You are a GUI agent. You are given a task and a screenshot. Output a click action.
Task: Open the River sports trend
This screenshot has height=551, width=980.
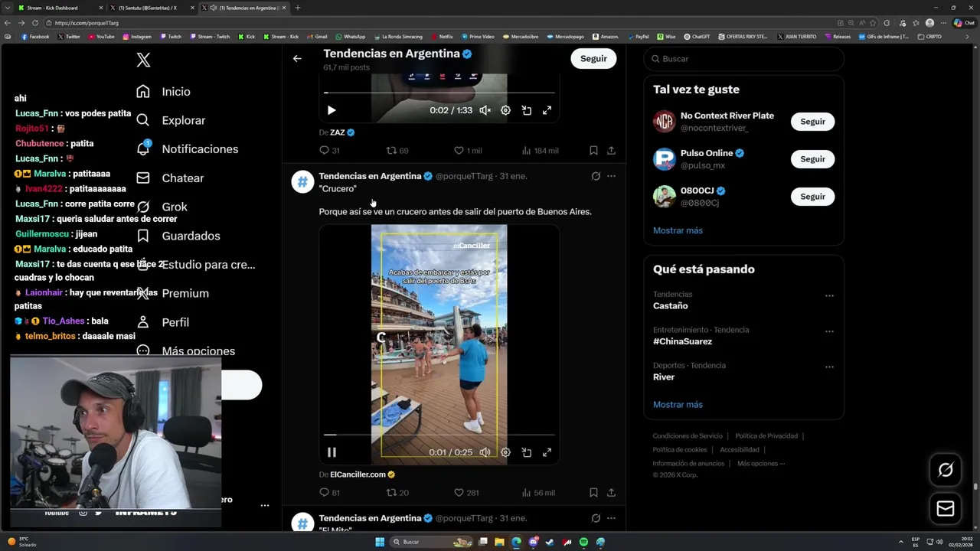pos(664,377)
